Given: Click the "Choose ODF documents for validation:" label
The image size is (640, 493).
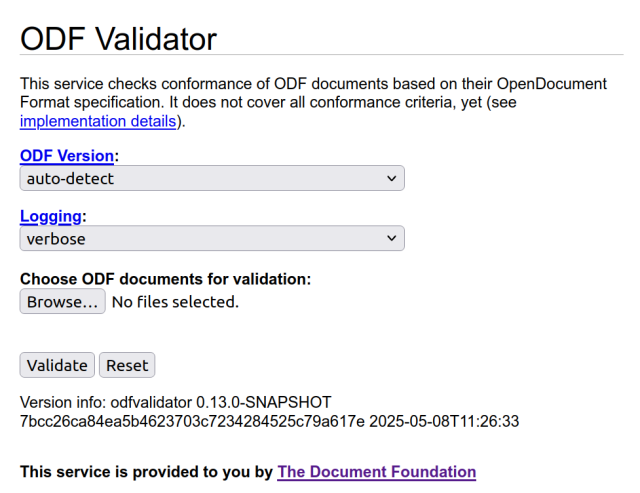Looking at the screenshot, I should pos(166,279).
